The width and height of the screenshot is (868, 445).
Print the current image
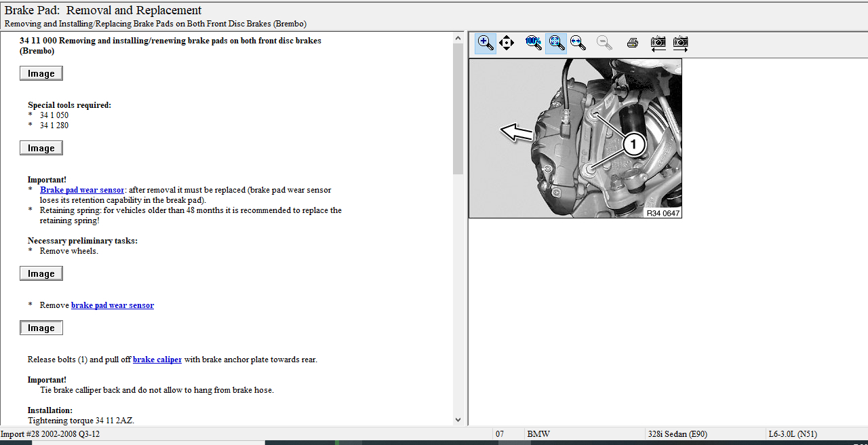coord(633,43)
